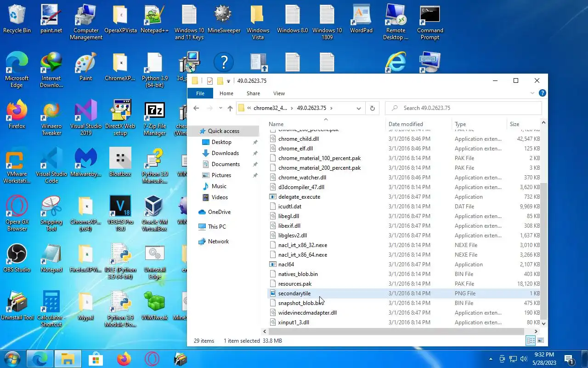This screenshot has width=588, height=368.
Task: Open Snipping Tool desktop shortcut
Action: pyautogui.click(x=51, y=213)
